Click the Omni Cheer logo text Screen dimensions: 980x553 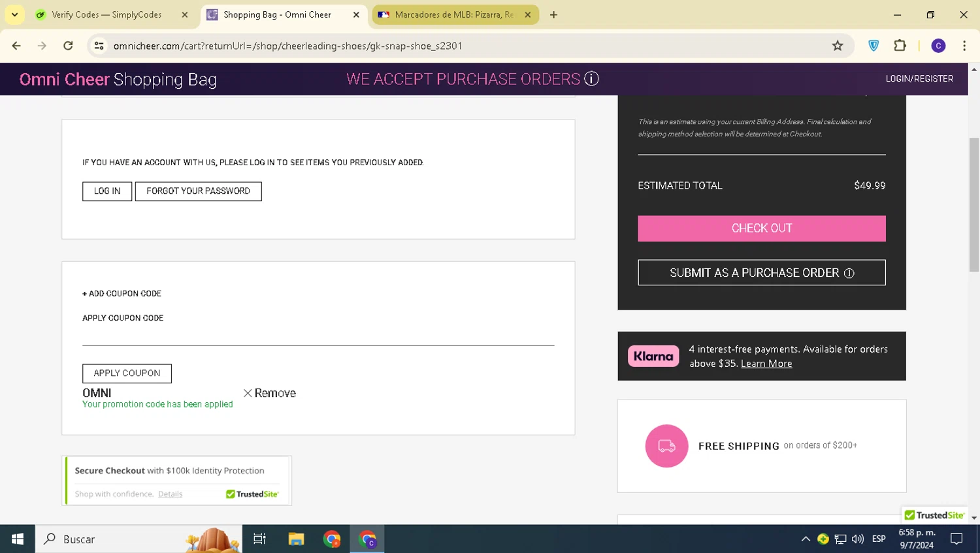(64, 79)
